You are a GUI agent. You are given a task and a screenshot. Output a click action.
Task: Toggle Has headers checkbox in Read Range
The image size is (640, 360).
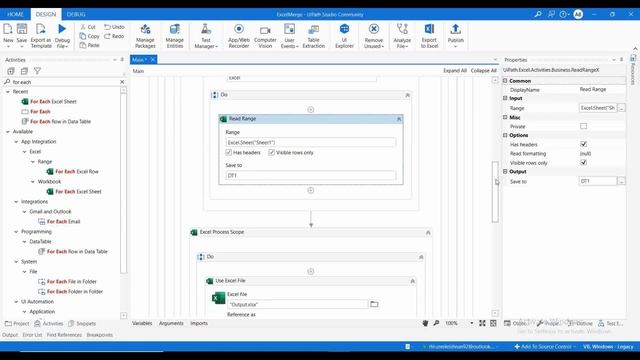click(229, 152)
